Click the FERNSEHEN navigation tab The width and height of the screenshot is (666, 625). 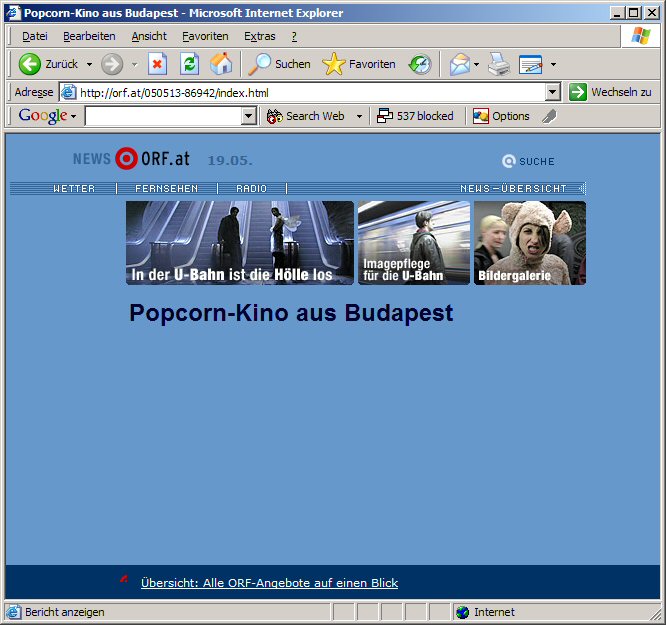[167, 188]
